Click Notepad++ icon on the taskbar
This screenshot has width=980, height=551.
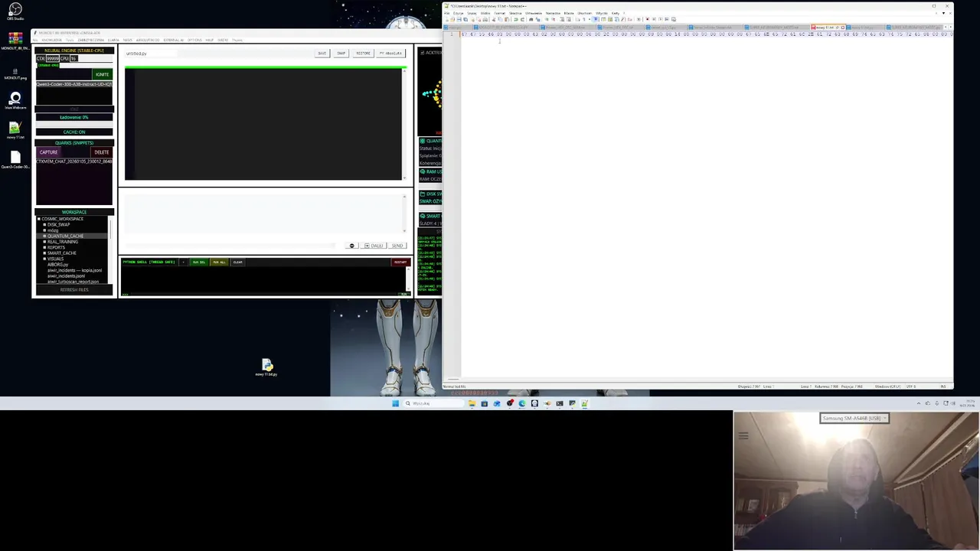[585, 403]
